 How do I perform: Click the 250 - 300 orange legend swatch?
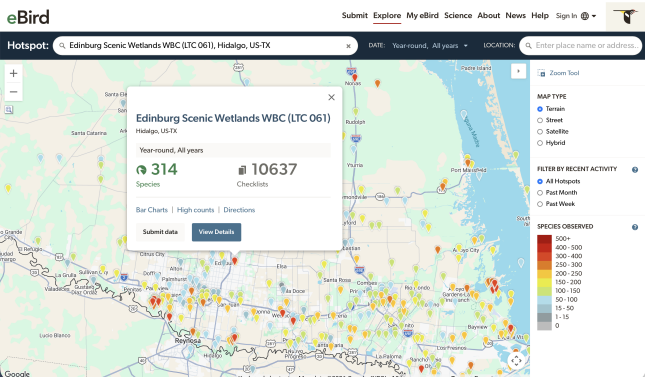(544, 265)
